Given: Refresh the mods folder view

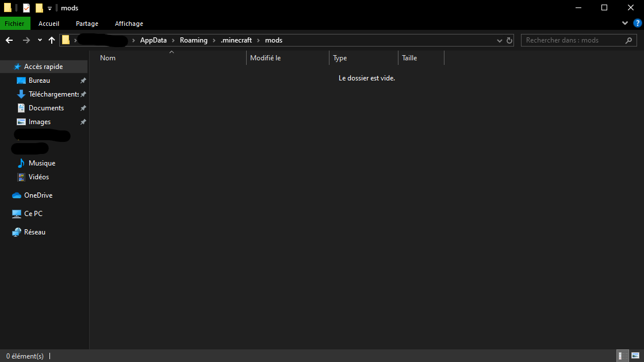Looking at the screenshot, I should pos(509,40).
